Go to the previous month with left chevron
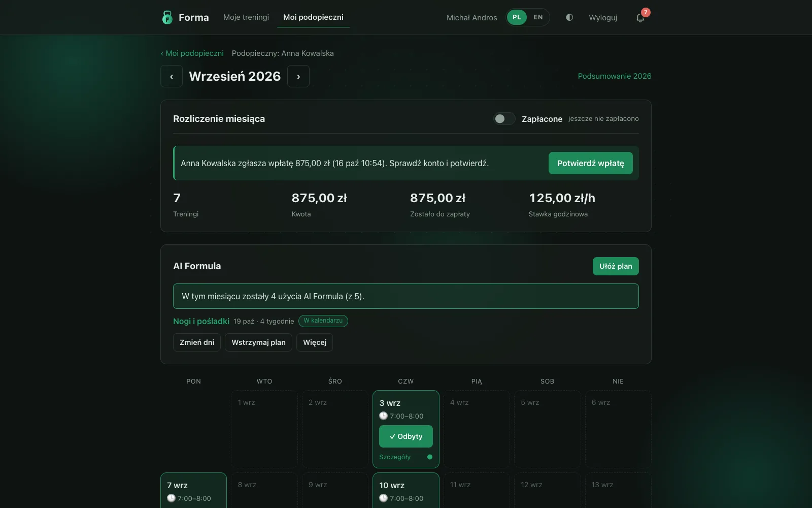Viewport: 812px width, 508px height. pyautogui.click(x=172, y=77)
